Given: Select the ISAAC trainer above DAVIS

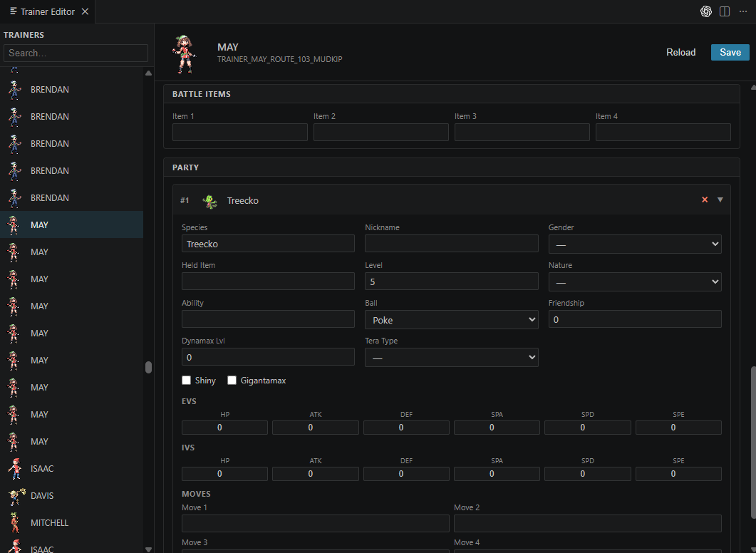Looking at the screenshot, I should pos(71,469).
